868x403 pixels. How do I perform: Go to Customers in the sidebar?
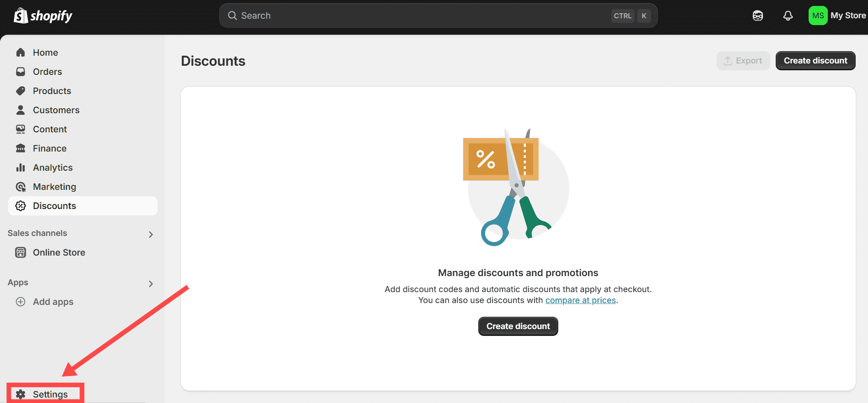(x=56, y=110)
